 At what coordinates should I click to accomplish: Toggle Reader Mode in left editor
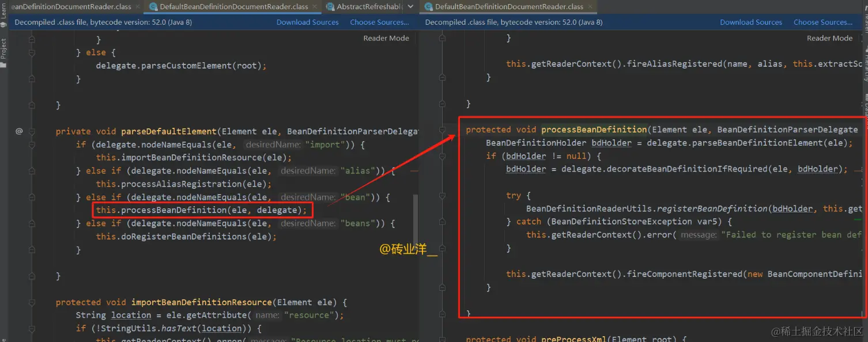pos(386,38)
